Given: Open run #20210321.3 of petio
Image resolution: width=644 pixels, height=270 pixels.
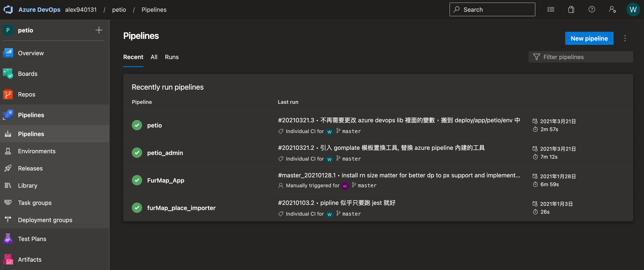Looking at the screenshot, I should coord(399,120).
